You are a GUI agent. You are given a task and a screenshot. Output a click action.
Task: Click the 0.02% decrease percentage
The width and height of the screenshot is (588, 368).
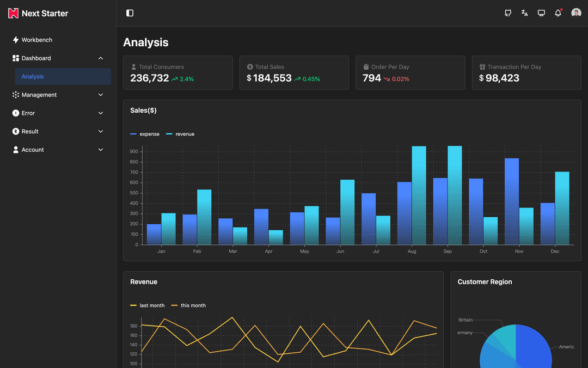point(401,79)
